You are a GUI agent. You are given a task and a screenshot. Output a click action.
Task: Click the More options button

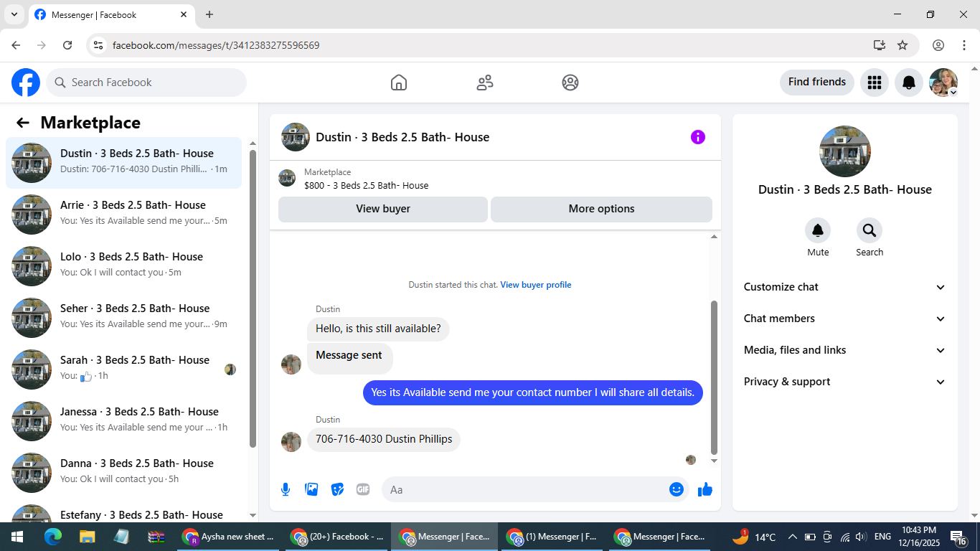pos(601,209)
